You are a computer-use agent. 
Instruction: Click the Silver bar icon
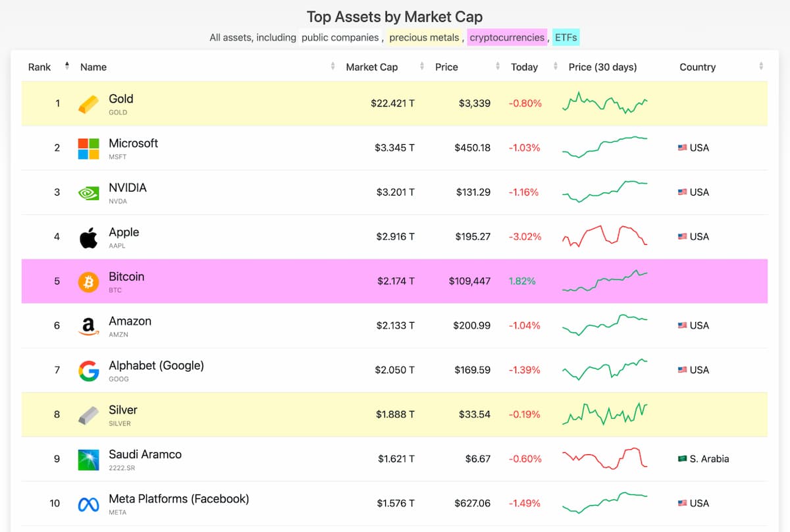[x=88, y=415]
